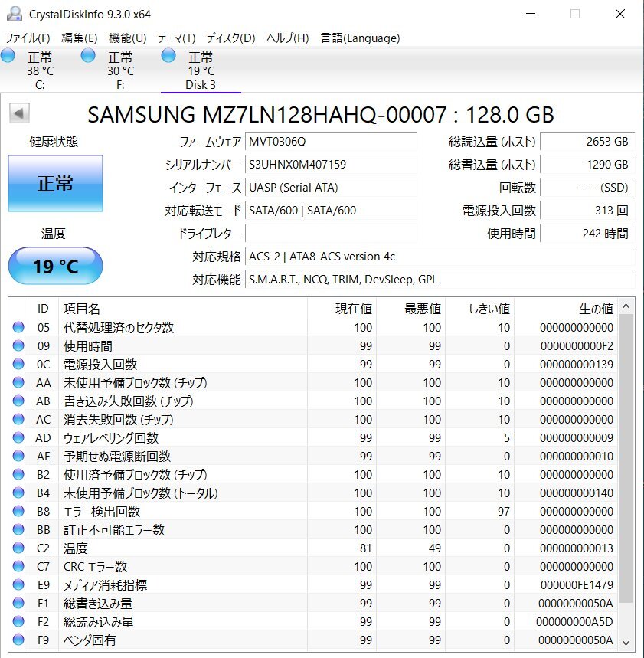Select the Disk 3 tab at 19 °C
644x658 pixels.
[201, 70]
